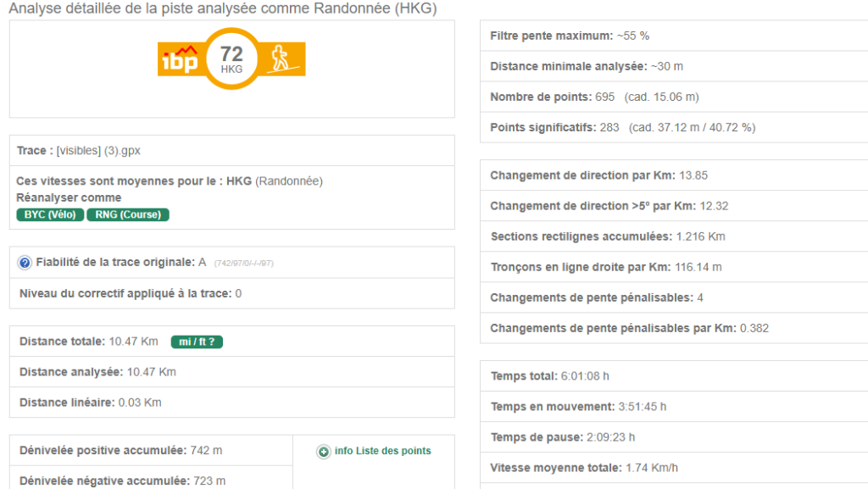Click the orange ibp logo

click(x=179, y=61)
